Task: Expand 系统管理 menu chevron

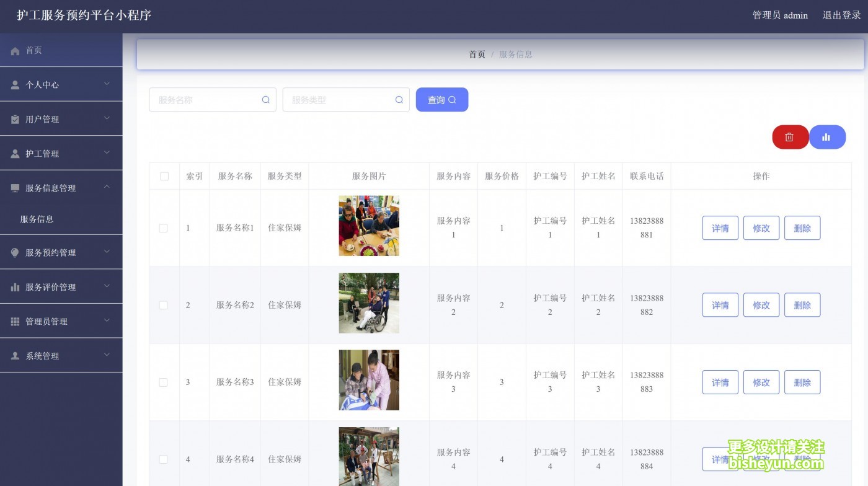Action: pos(107,355)
